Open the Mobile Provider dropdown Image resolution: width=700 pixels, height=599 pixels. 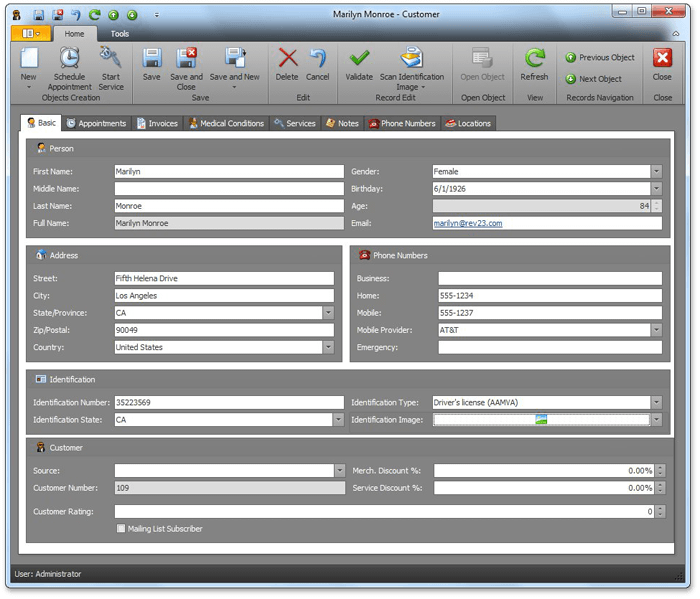click(656, 330)
